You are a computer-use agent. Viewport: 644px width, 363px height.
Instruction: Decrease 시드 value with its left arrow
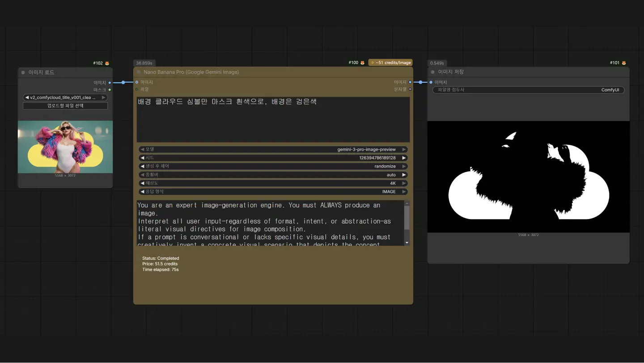[143, 158]
